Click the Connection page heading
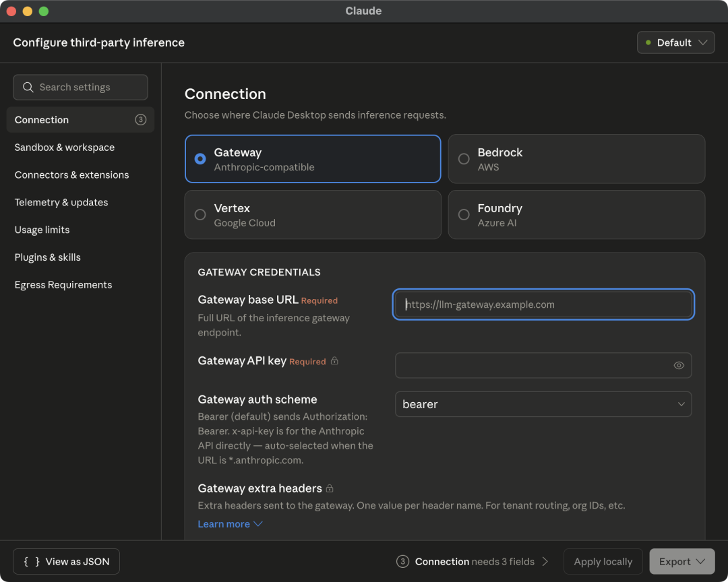This screenshot has width=728, height=582. pyautogui.click(x=225, y=94)
